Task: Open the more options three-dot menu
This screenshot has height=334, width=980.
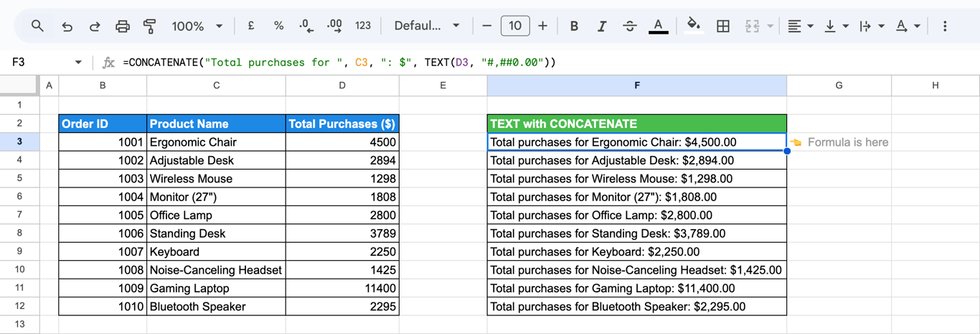Action: coord(945,26)
